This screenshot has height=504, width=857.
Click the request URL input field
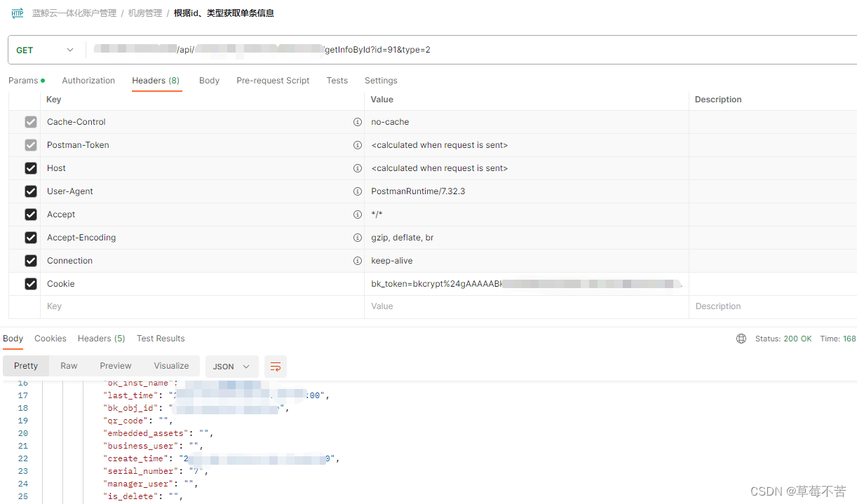pyautogui.click(x=351, y=49)
